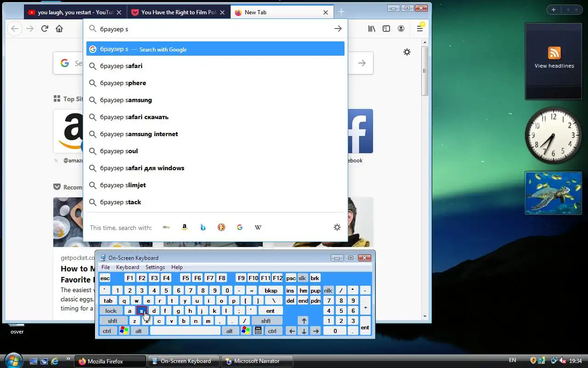Toggle the left alt key

tap(139, 331)
